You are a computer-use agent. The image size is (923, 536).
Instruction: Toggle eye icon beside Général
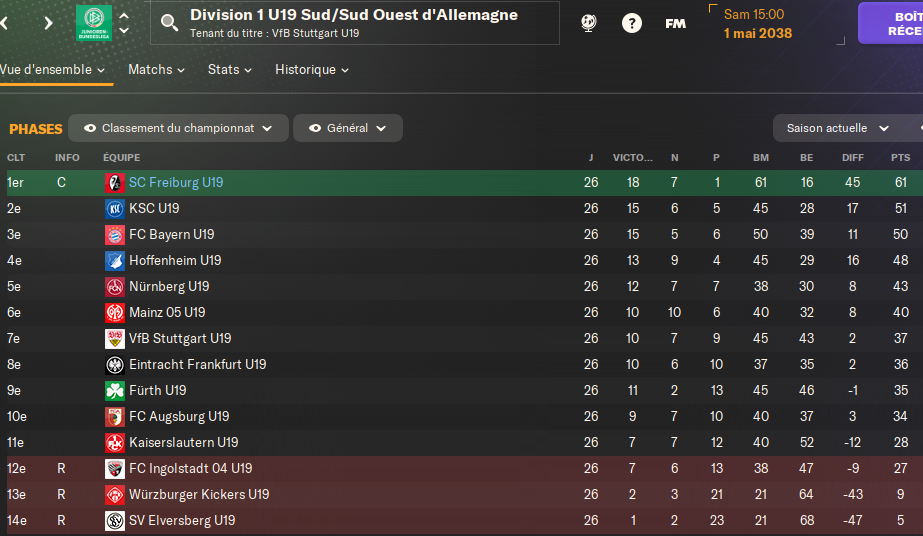pyautogui.click(x=315, y=128)
